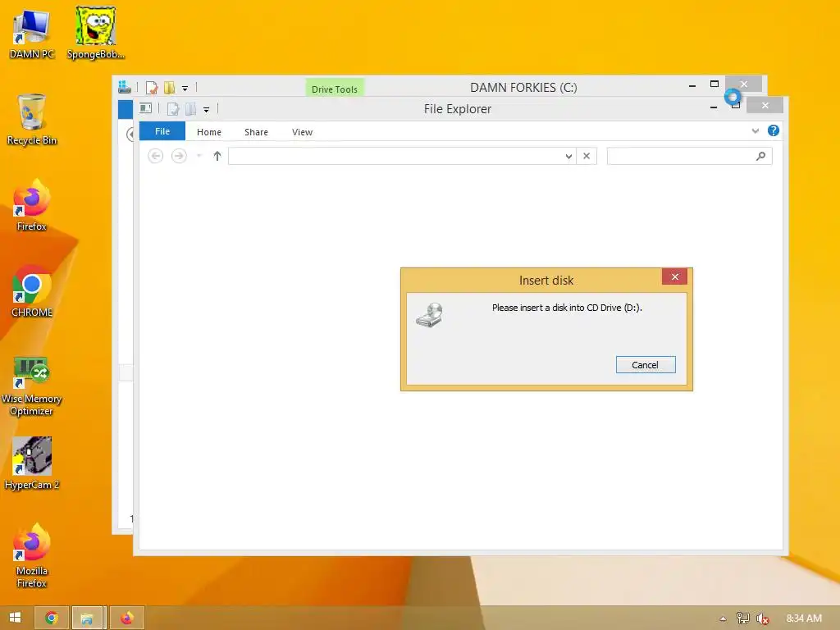Switch to the Share ribbon tab
Viewport: 840px width, 630px height.
click(256, 132)
